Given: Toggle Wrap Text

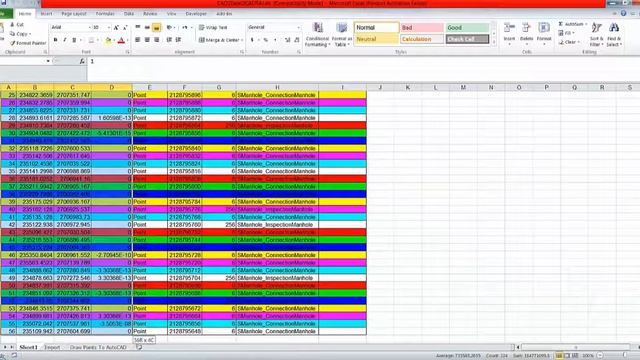Looking at the screenshot, I should pos(213,27).
